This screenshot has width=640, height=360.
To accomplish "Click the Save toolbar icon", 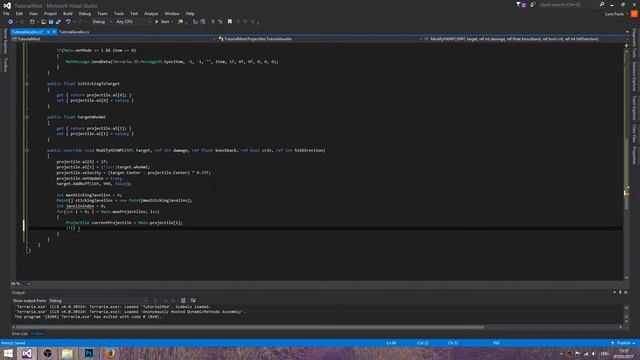I will tap(51, 22).
